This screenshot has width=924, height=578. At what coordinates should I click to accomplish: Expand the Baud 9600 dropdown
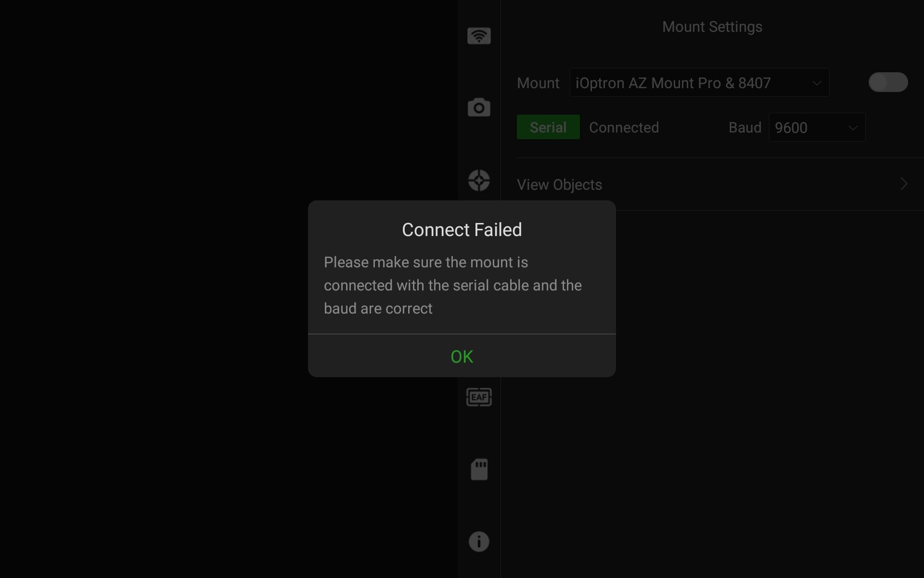[817, 128]
